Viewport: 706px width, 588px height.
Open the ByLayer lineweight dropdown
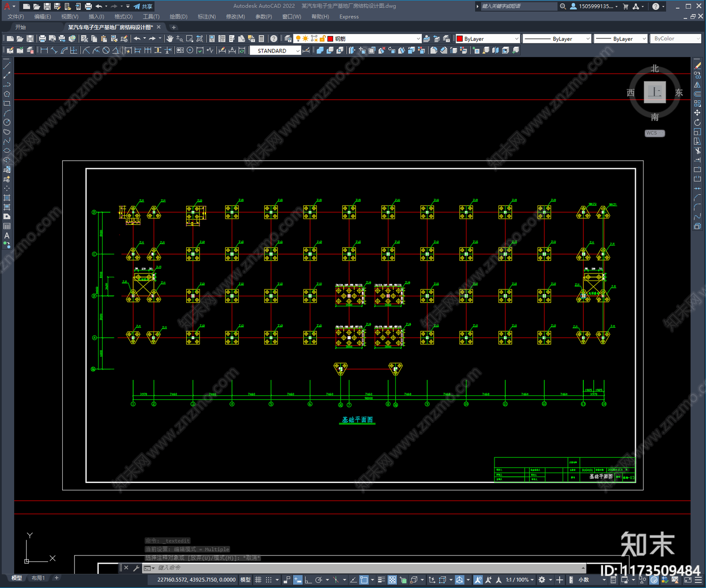[x=620, y=39]
